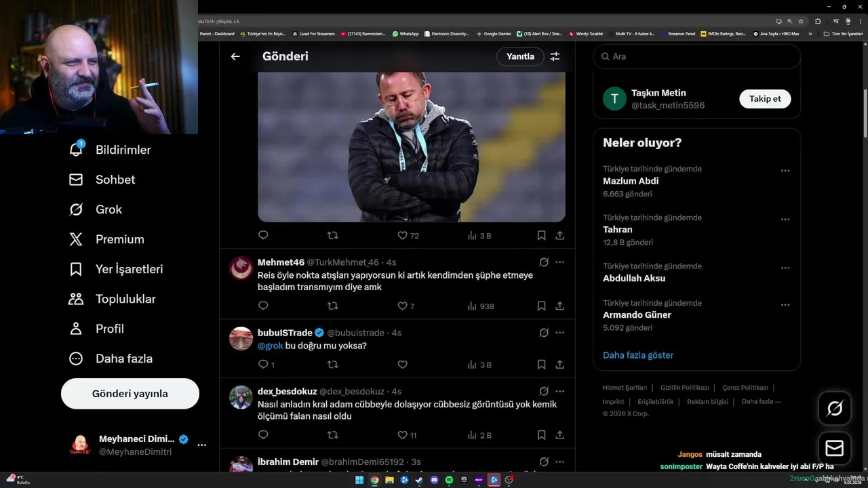Like the main post with 72 likes
Image resolution: width=868 pixels, height=488 pixels.
(408, 235)
